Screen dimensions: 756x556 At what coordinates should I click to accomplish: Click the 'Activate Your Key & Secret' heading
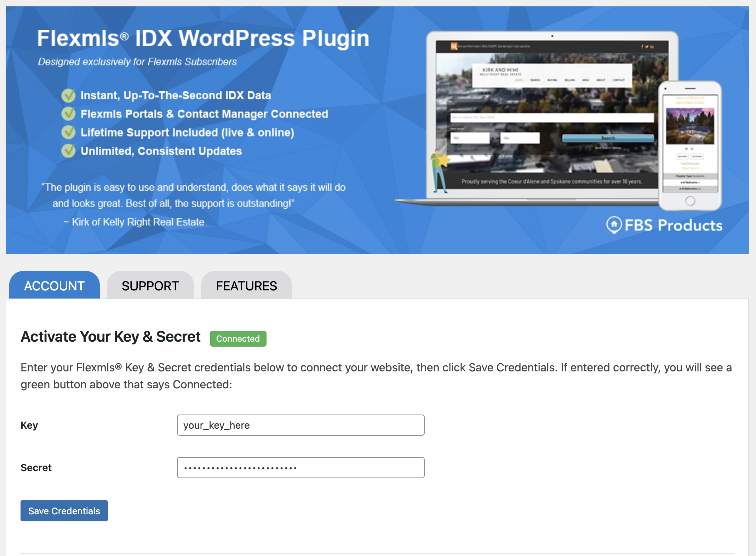click(x=111, y=337)
